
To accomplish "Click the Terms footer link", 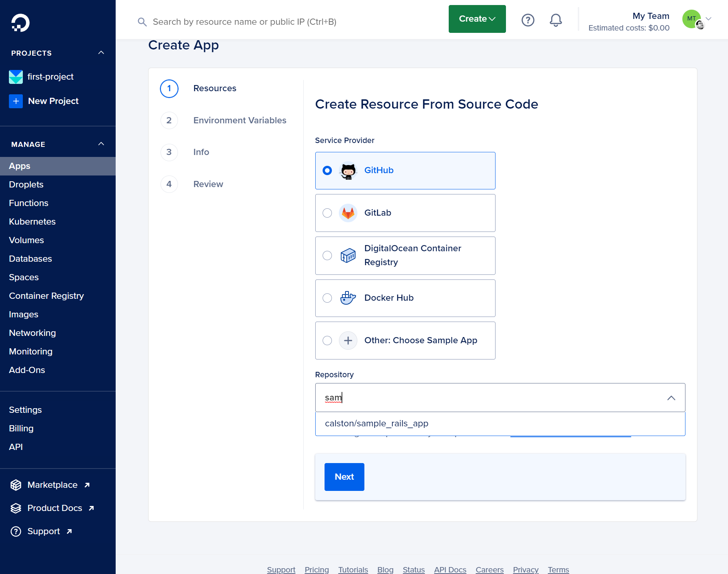I will pyautogui.click(x=559, y=569).
